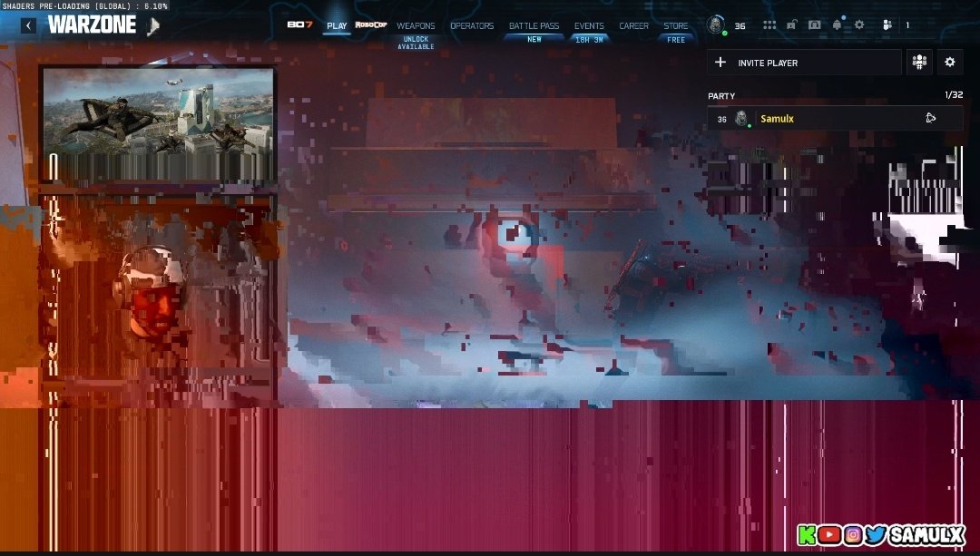The width and height of the screenshot is (980, 556).
Task: Open the BO7 tab
Action: coord(299,25)
